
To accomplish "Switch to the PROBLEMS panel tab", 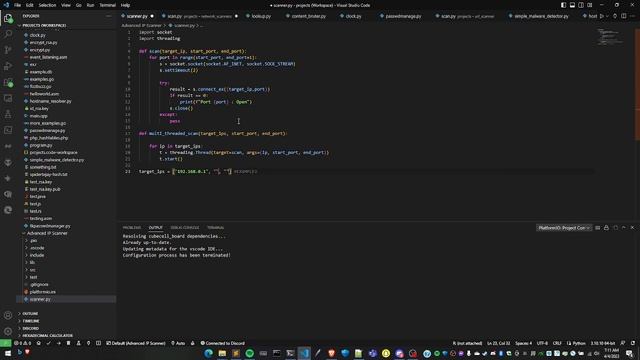I will coord(131,228).
